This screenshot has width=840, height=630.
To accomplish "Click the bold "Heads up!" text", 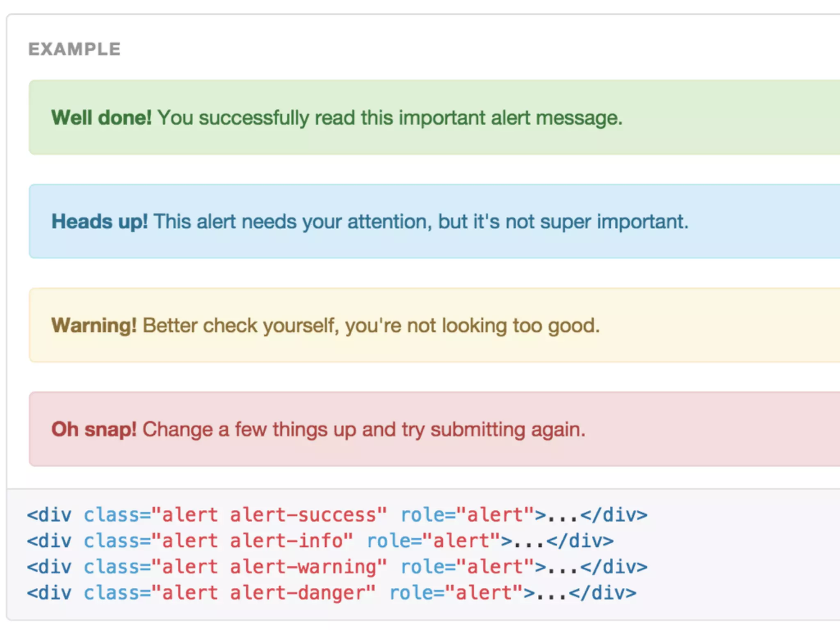I will [x=99, y=221].
